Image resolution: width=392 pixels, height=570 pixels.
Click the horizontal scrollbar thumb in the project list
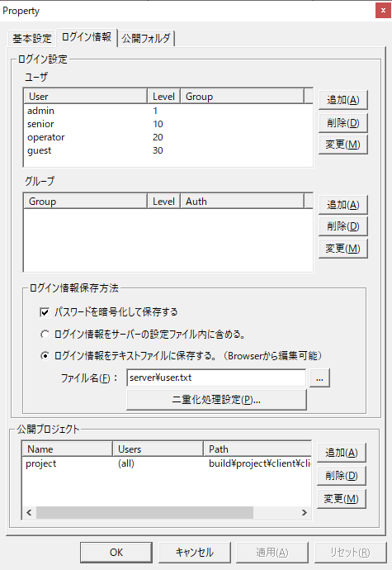(144, 512)
